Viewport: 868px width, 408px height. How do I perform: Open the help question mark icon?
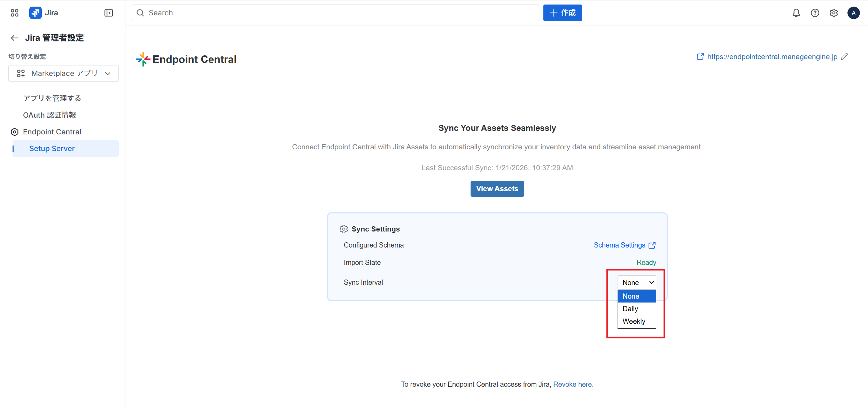[x=815, y=13]
